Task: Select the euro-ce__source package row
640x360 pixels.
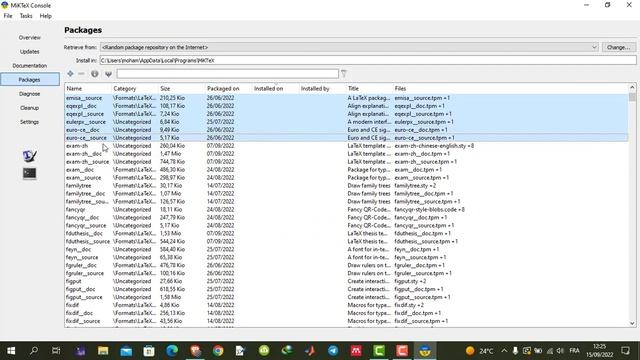Action: click(x=347, y=138)
